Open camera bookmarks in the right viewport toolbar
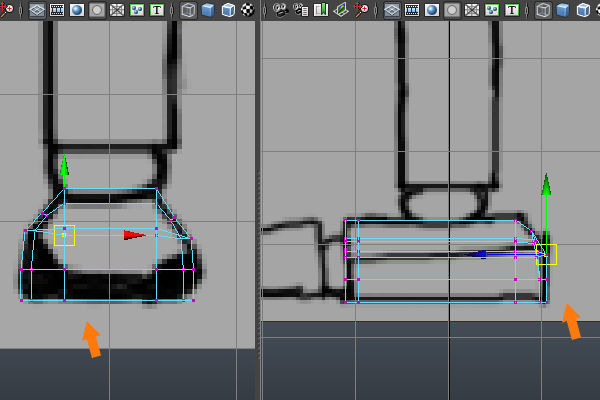 click(320, 11)
